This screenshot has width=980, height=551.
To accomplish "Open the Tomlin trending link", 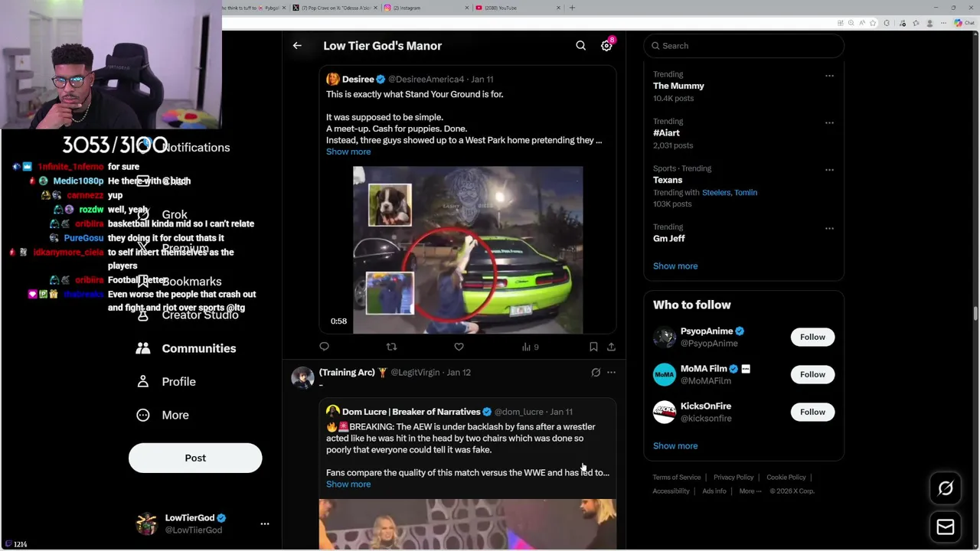I will 746,193.
